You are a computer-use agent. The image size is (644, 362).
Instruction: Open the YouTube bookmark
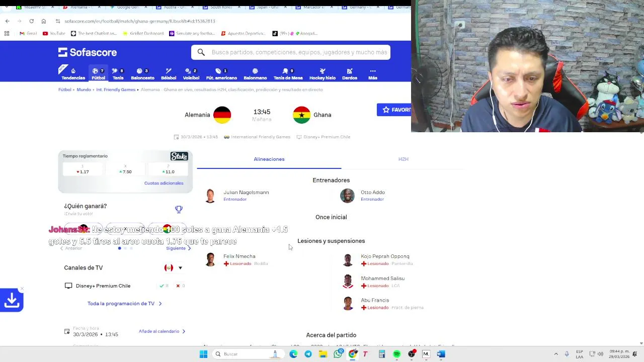tap(54, 33)
